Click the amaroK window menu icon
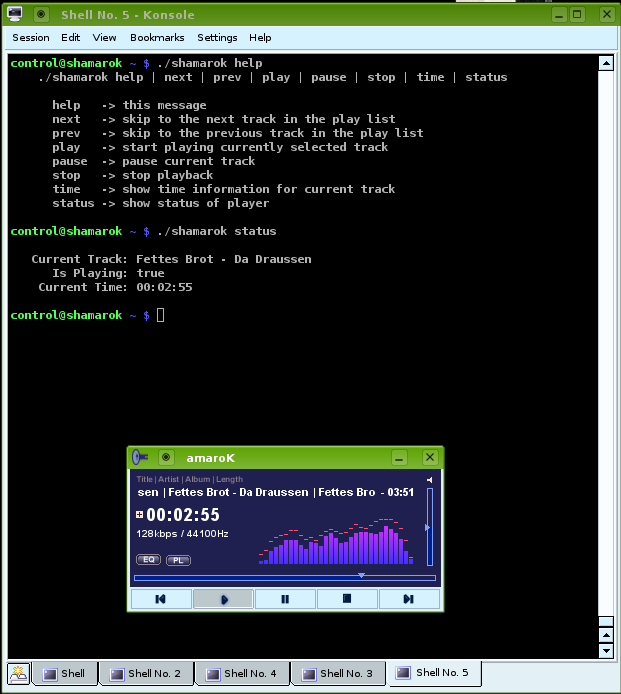 [x=140, y=457]
